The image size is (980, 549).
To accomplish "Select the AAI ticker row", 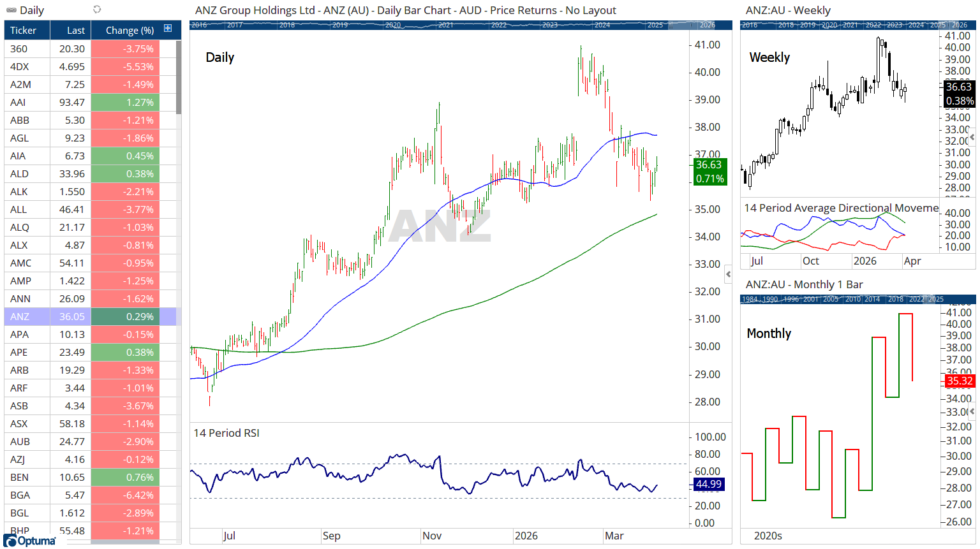I will [90, 102].
